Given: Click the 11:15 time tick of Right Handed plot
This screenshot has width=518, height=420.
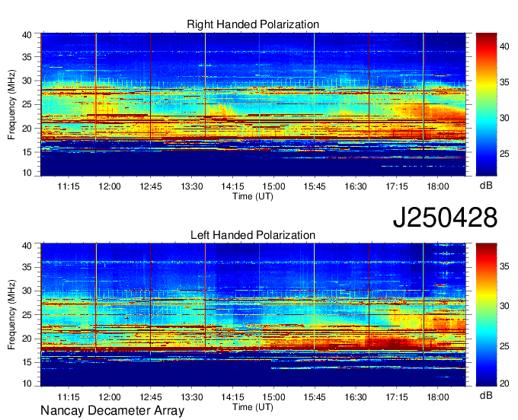Looking at the screenshot, I should (69, 186).
